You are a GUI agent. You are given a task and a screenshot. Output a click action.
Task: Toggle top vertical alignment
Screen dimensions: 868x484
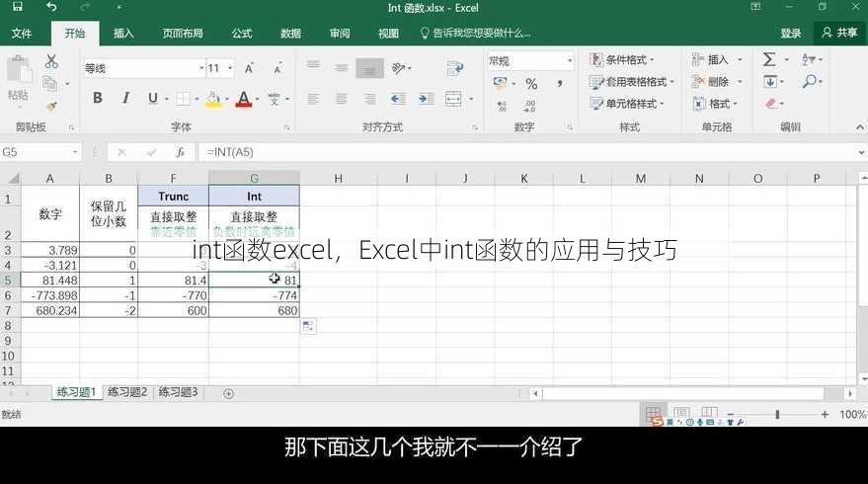coord(313,65)
